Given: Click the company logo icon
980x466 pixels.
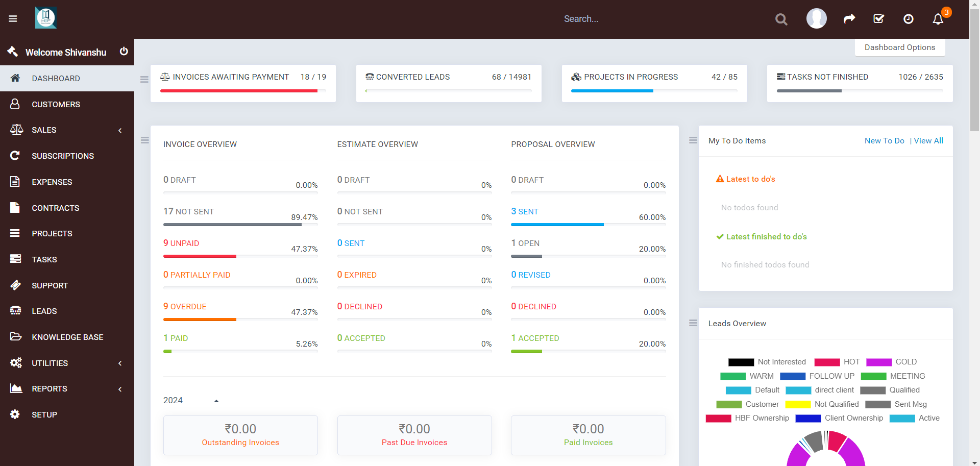Looking at the screenshot, I should 46,18.
